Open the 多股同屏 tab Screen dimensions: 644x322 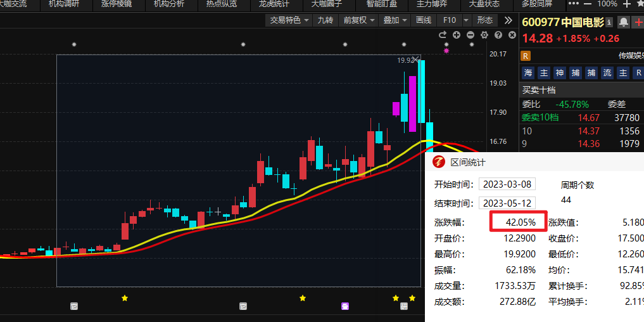click(x=537, y=4)
